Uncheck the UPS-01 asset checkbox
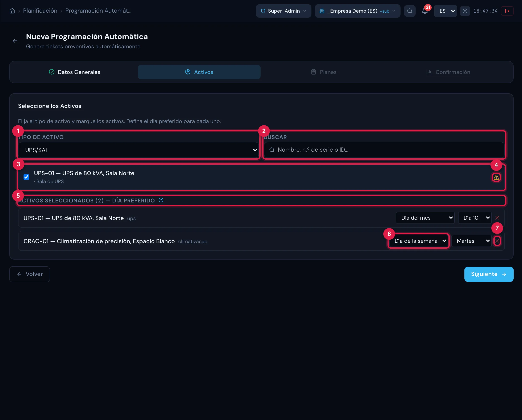Image resolution: width=522 pixels, height=420 pixels. pyautogui.click(x=26, y=177)
